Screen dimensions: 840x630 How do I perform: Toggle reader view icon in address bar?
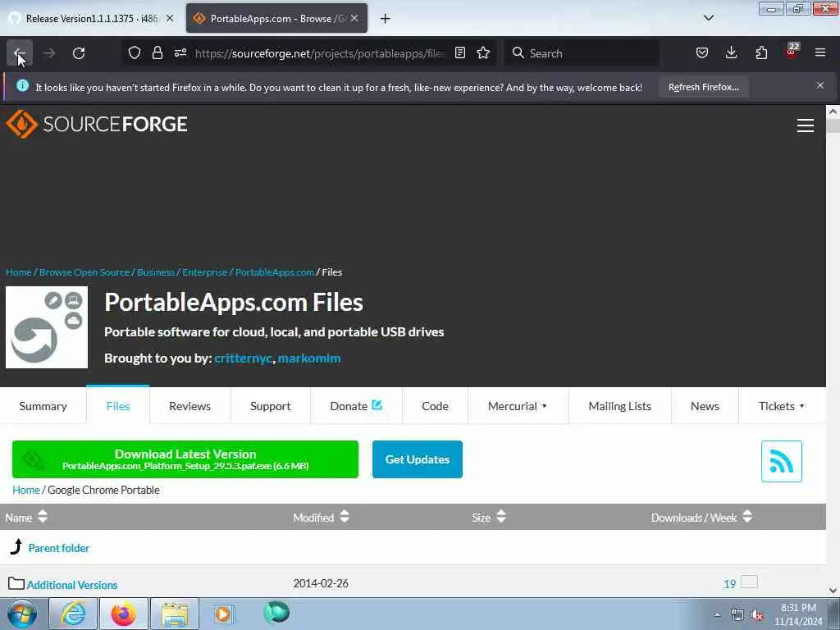[x=459, y=53]
